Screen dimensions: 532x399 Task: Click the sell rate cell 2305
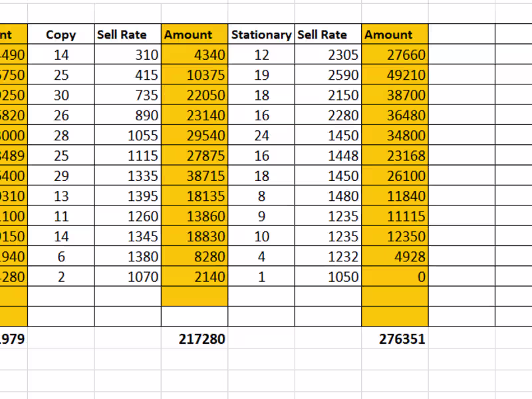pos(329,55)
